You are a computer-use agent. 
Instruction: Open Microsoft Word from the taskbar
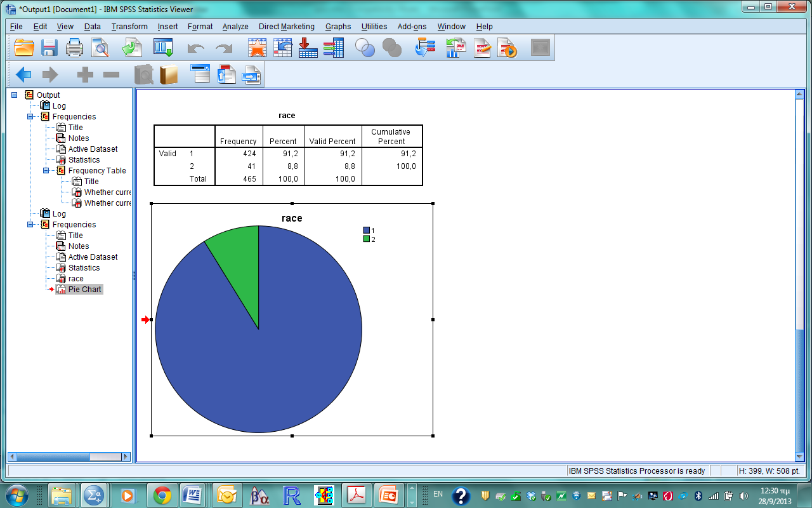192,495
